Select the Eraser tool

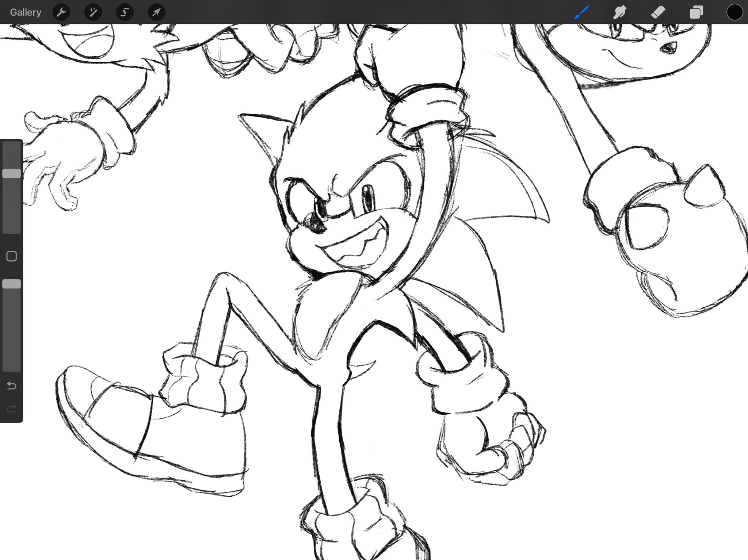tap(658, 12)
